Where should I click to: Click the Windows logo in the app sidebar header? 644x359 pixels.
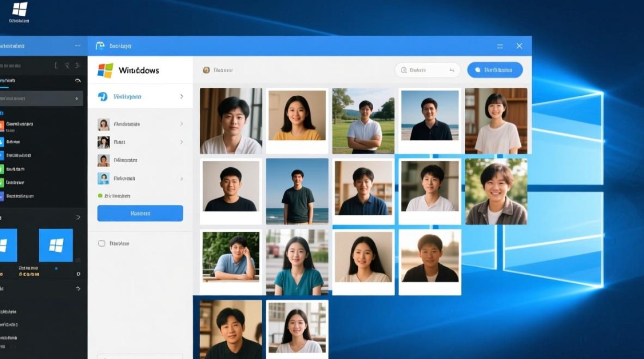pos(104,70)
